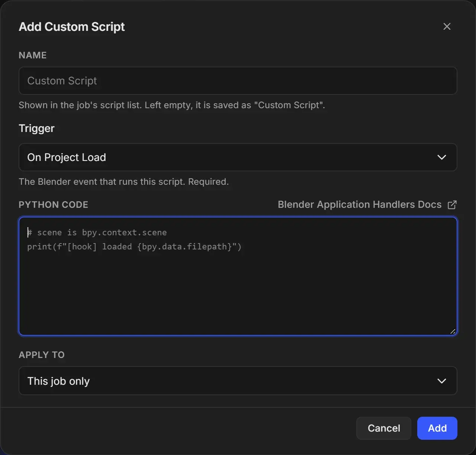
Task: Click the Blender event helper text
Action: [x=124, y=182]
